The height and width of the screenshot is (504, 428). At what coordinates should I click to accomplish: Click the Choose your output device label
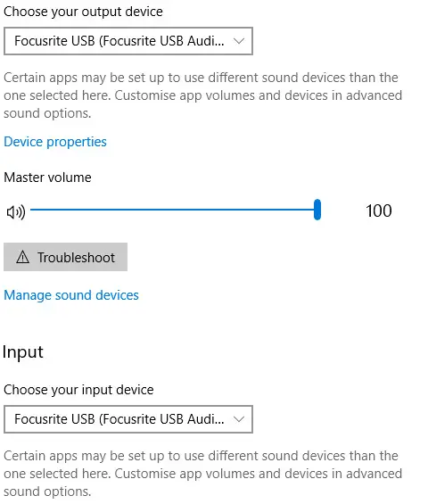tap(83, 12)
